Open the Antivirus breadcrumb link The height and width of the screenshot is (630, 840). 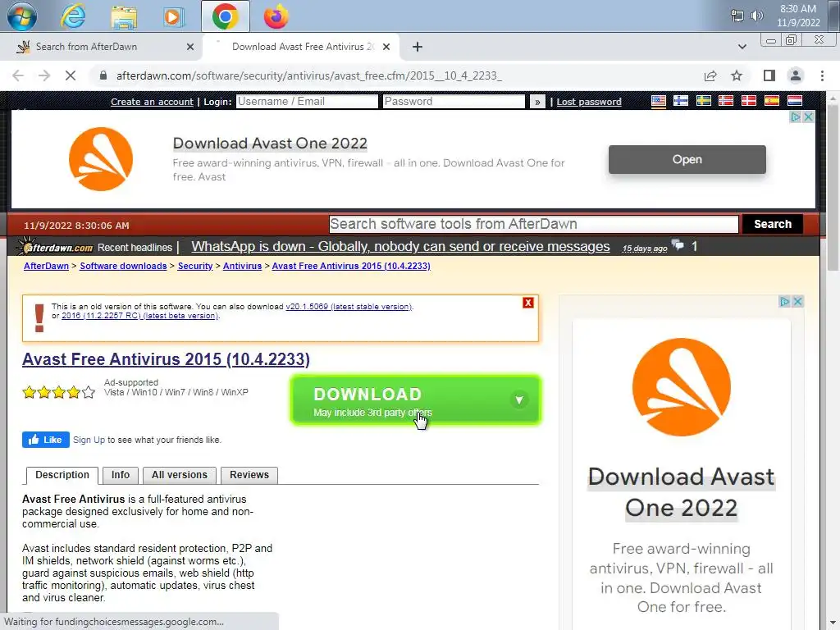coord(242,266)
